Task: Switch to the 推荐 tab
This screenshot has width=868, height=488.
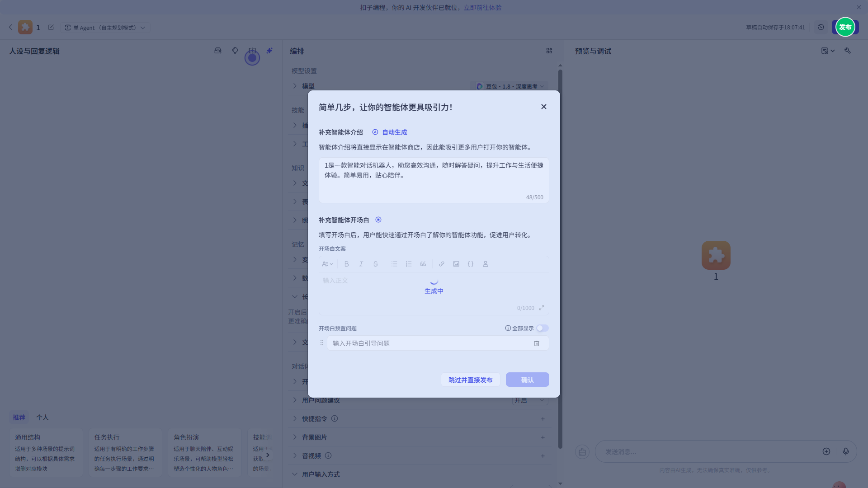Action: pos(19,417)
